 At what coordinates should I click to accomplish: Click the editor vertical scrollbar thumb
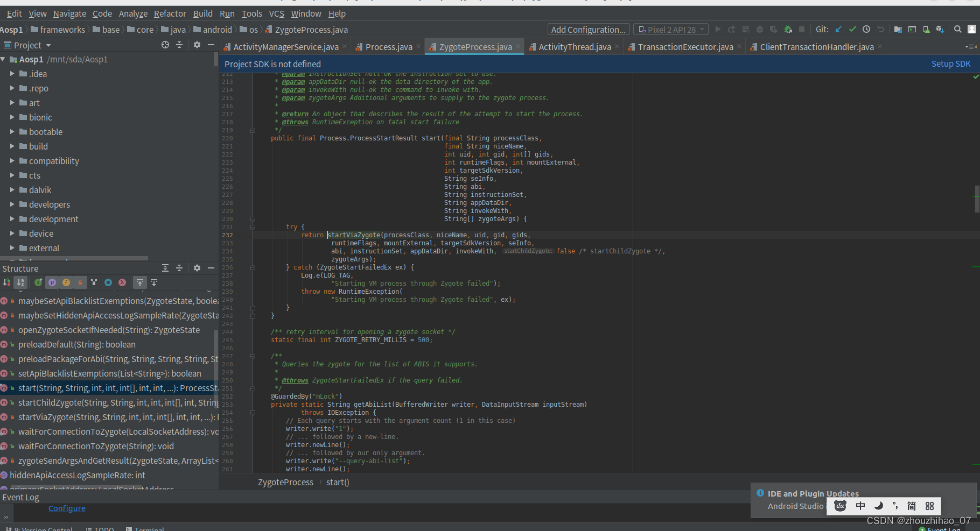(977, 199)
